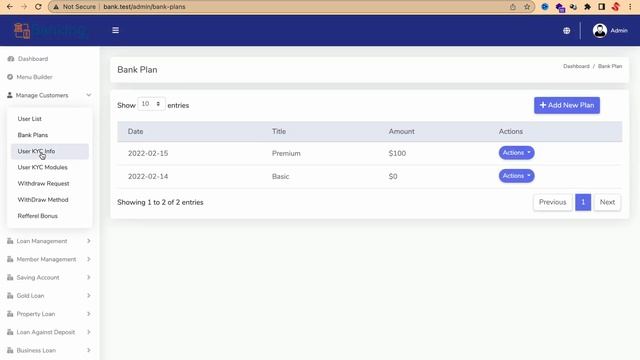640x360 pixels.
Task: Open the show entries count dropdown
Action: point(151,104)
